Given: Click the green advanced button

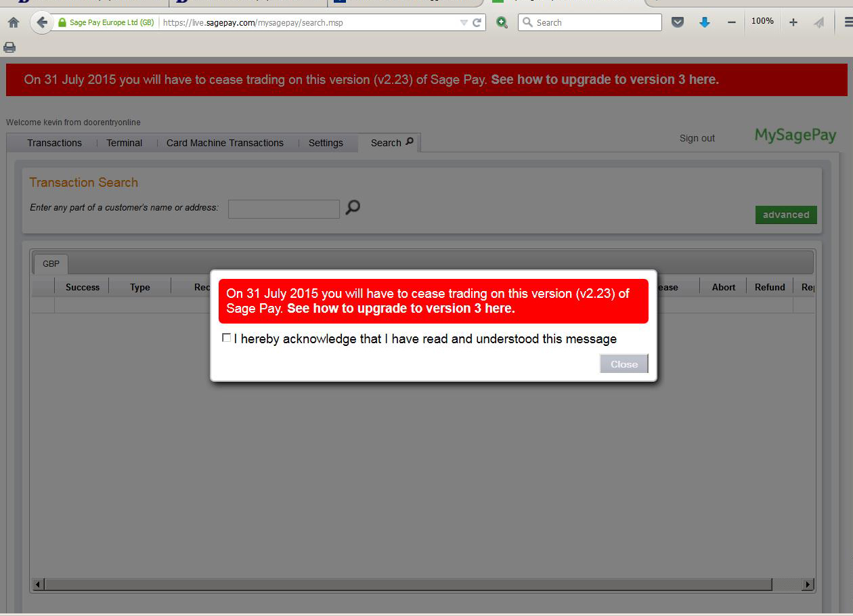Looking at the screenshot, I should click(x=786, y=215).
